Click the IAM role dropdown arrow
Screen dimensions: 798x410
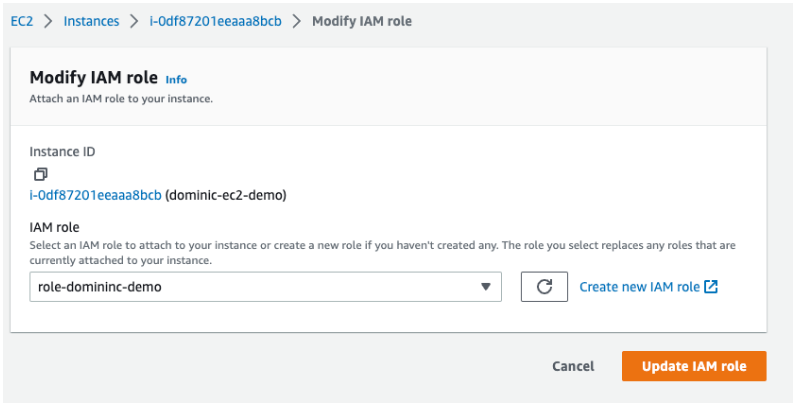tap(485, 287)
